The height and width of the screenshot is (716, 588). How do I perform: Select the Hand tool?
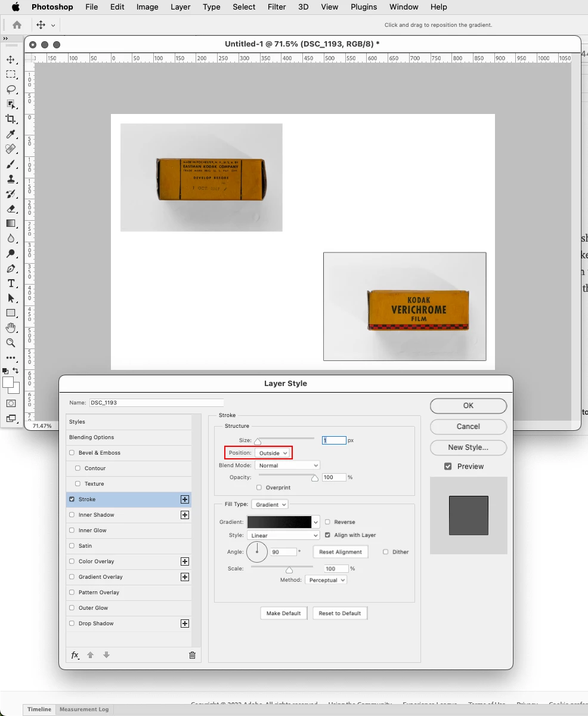coord(11,328)
